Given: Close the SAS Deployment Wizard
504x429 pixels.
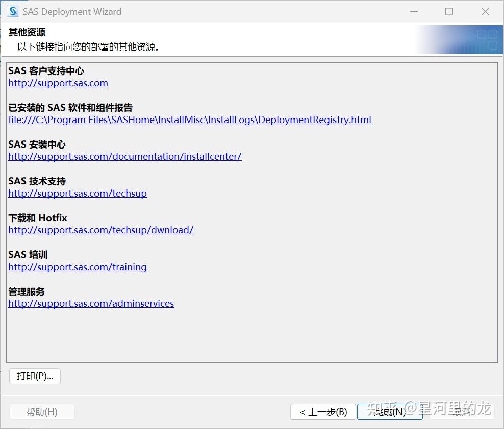Looking at the screenshot, I should pyautogui.click(x=485, y=11).
